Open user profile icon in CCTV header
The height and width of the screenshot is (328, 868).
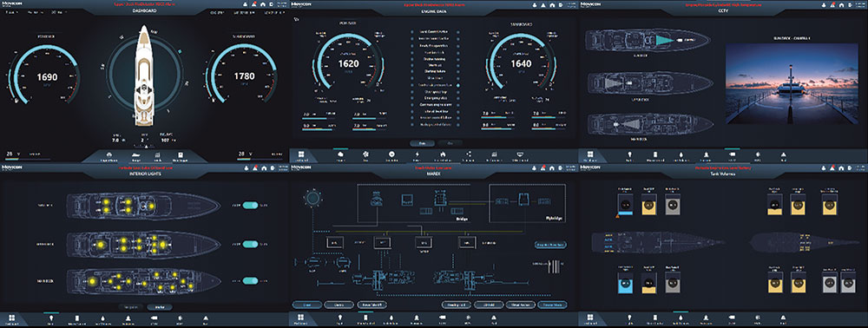[823, 5]
